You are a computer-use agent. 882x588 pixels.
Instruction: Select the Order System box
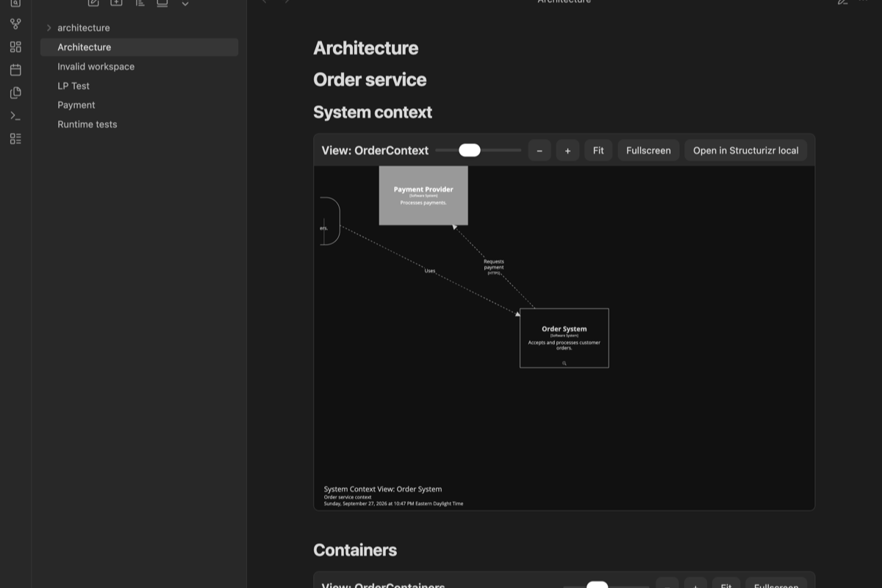click(564, 338)
